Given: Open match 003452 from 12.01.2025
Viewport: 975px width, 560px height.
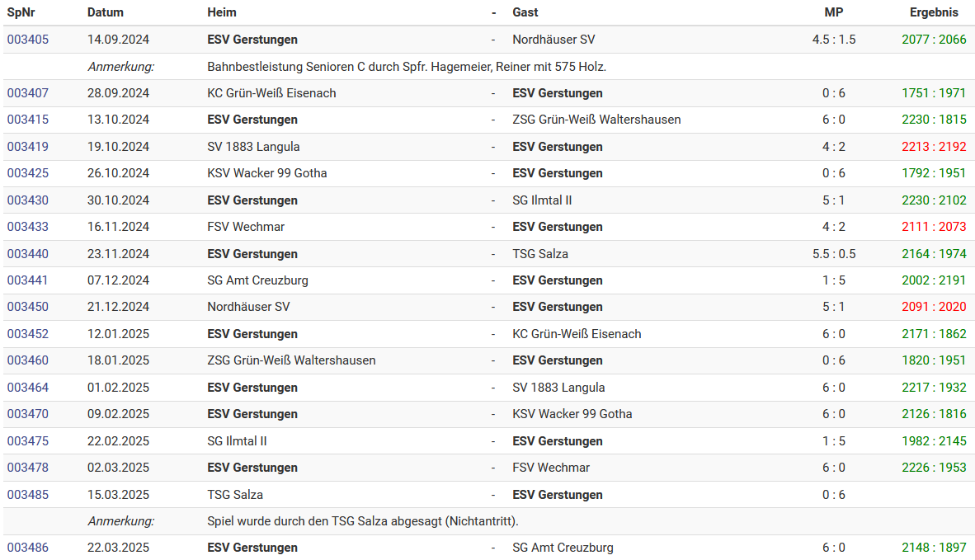Looking at the screenshot, I should pyautogui.click(x=28, y=334).
